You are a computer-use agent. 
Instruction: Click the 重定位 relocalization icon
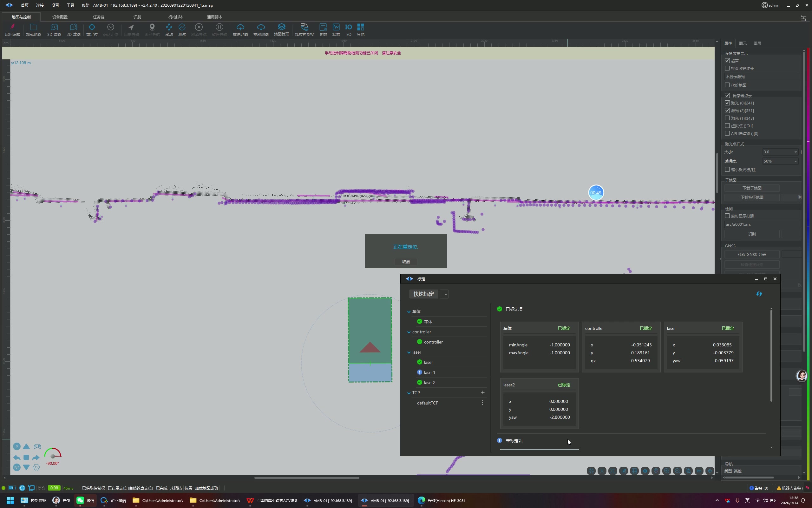click(x=92, y=30)
